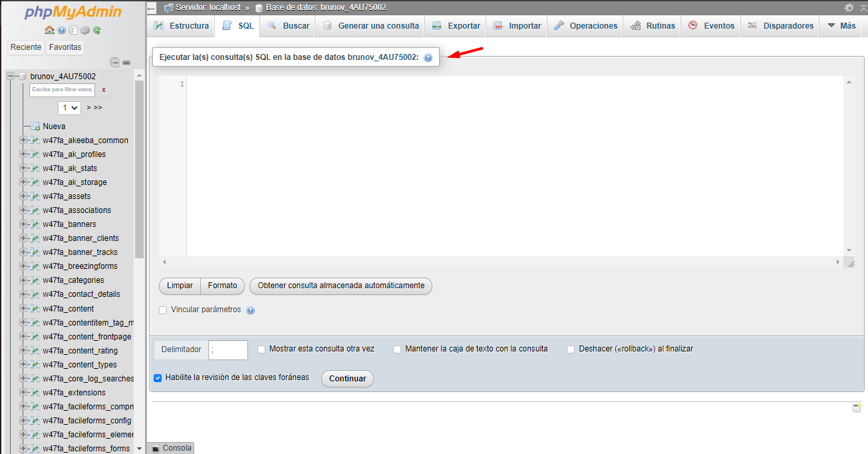Screen dimensions: 868x454
Task: Open page settings gear at top right
Action: pyautogui.click(x=849, y=8)
